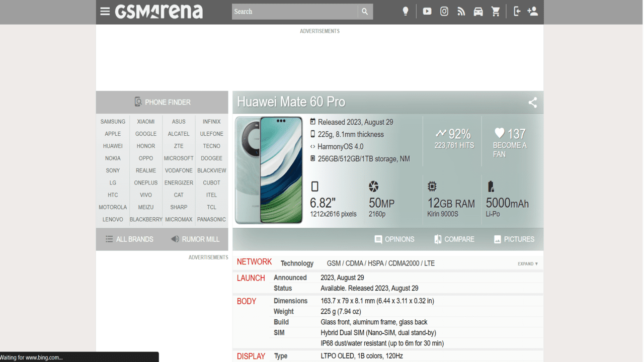This screenshot has height=362, width=644.
Task: Open the EV car icon
Action: click(x=478, y=11)
